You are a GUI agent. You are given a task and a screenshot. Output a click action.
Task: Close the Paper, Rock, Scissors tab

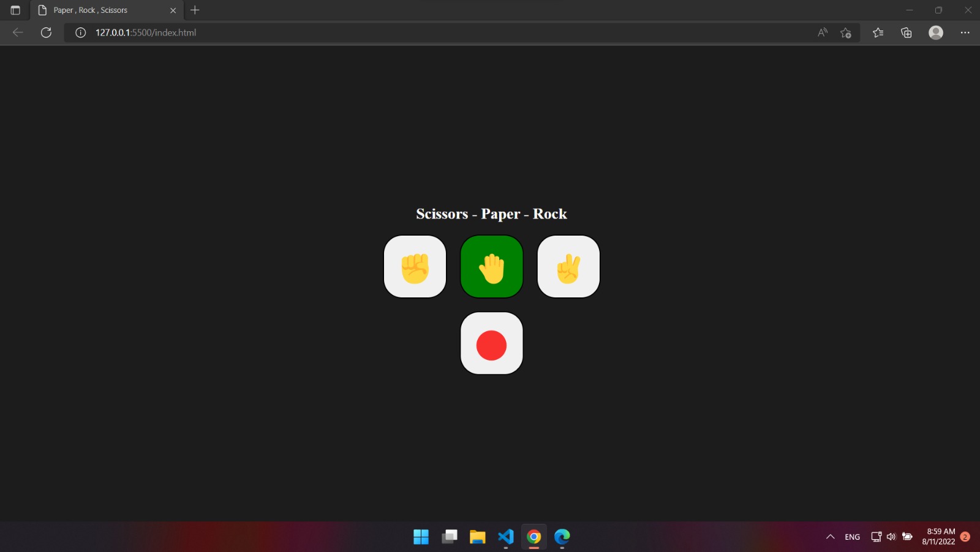point(173,10)
